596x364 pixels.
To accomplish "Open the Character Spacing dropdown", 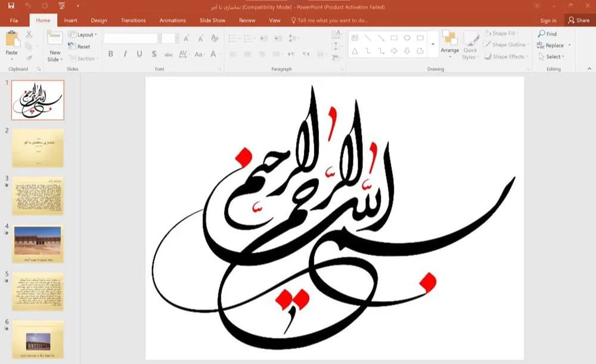I will pos(183,54).
